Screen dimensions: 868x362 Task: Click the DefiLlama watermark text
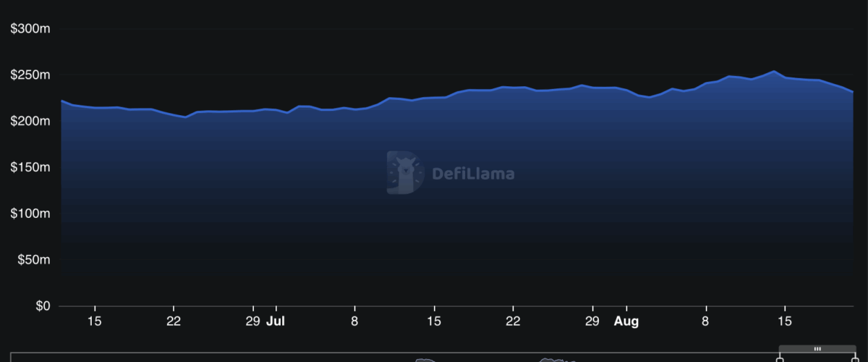point(473,174)
